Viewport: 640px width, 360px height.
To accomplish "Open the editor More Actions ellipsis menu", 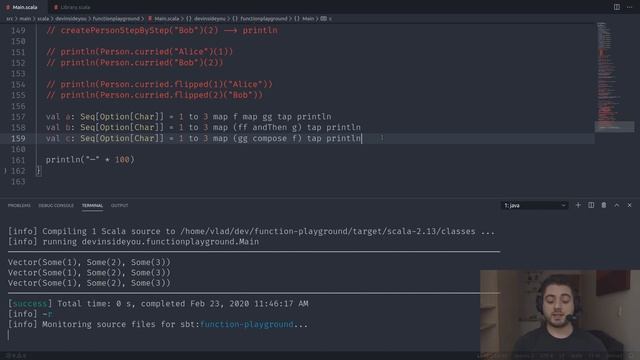I will [x=629, y=7].
